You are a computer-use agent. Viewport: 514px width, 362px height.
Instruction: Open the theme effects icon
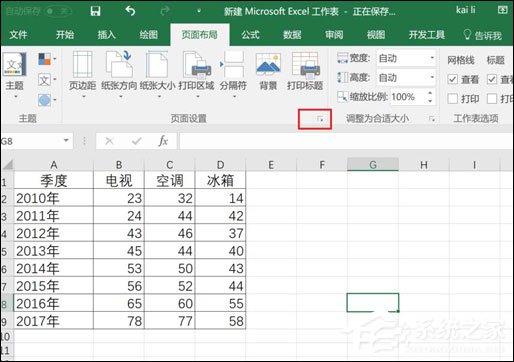pyautogui.click(x=47, y=99)
